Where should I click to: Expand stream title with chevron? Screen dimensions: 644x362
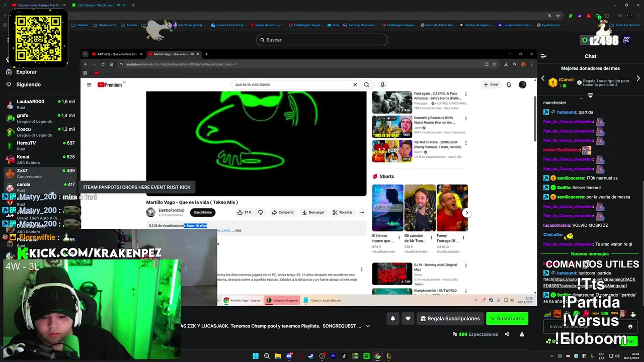point(368,326)
